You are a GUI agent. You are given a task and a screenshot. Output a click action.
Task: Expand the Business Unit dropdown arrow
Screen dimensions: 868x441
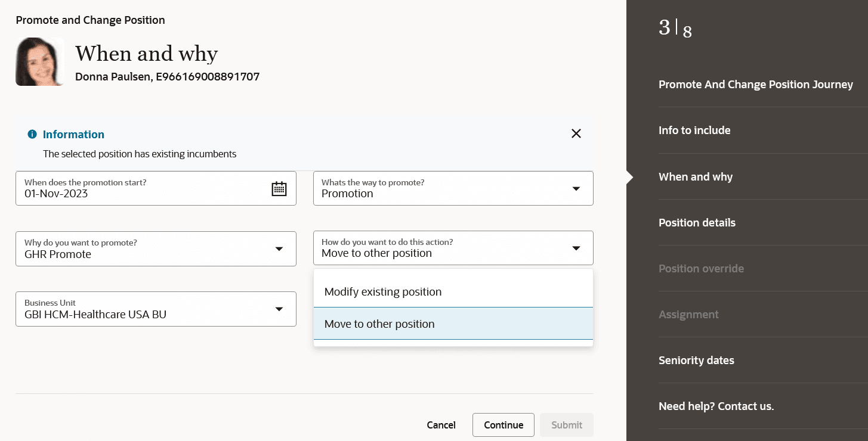279,309
